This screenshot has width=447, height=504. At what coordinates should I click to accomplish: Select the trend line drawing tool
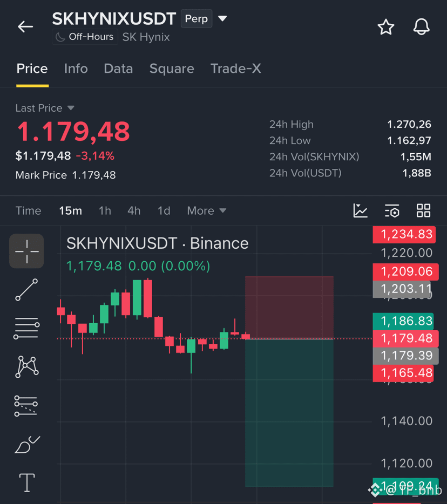click(x=26, y=290)
